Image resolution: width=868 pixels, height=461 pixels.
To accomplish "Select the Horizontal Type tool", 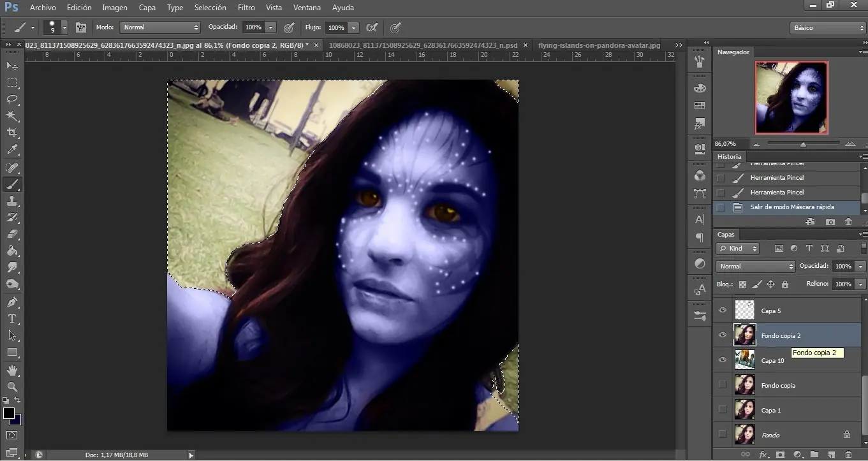I will click(12, 318).
